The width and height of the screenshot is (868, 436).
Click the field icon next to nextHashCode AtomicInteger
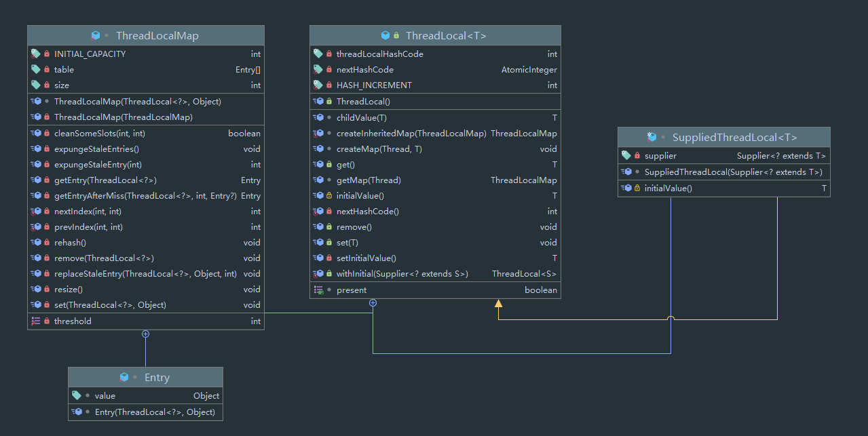(x=318, y=70)
